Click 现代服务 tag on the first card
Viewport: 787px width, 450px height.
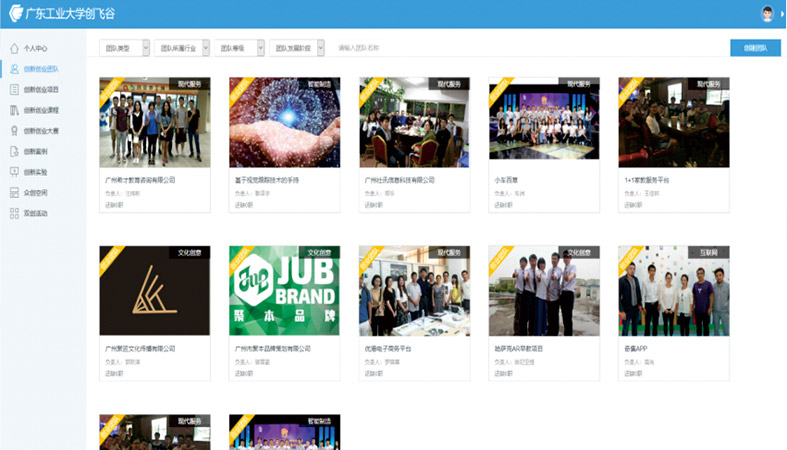point(189,84)
